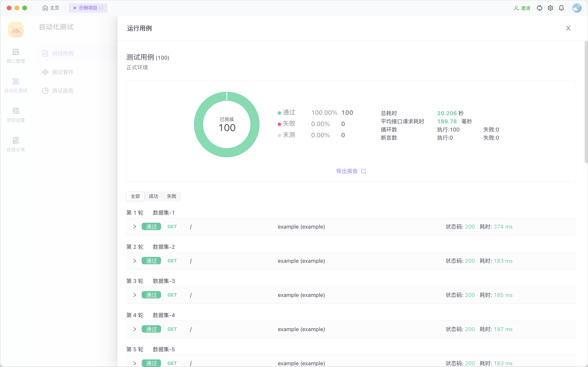Viewport: 588px width, 367px height.
Task: Open the user avatar in the top-right corner
Action: coord(577,8)
